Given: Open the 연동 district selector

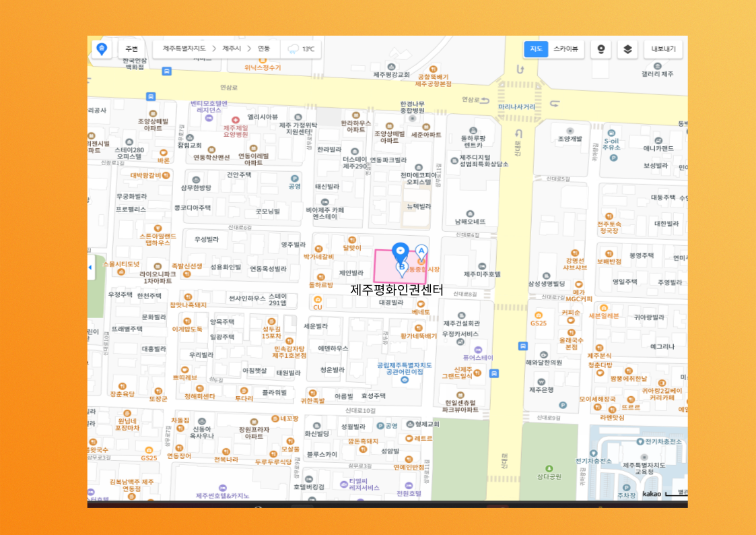Looking at the screenshot, I should point(264,49).
